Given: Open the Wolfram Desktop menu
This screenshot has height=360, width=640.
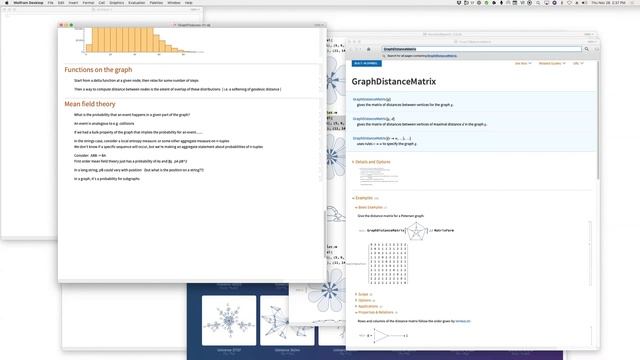Looking at the screenshot, I should point(28,2).
